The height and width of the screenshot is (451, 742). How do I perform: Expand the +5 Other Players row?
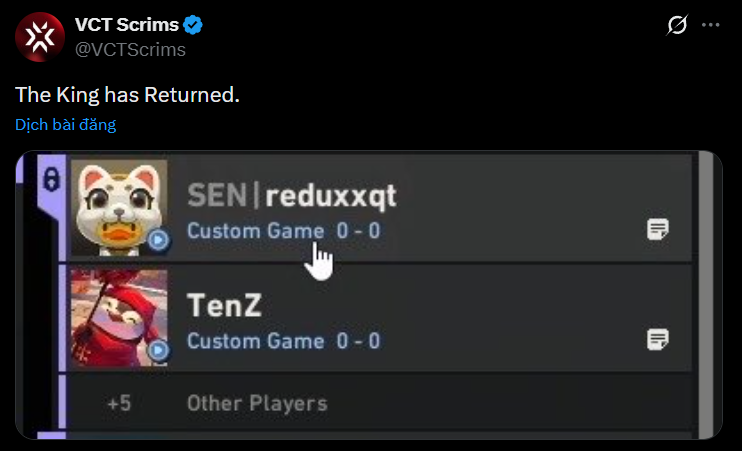257,404
